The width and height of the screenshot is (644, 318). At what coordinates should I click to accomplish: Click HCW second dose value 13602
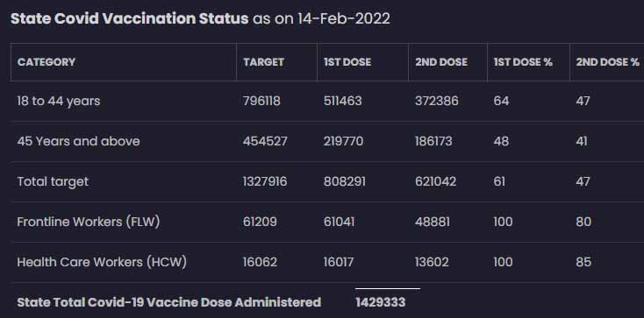click(432, 262)
